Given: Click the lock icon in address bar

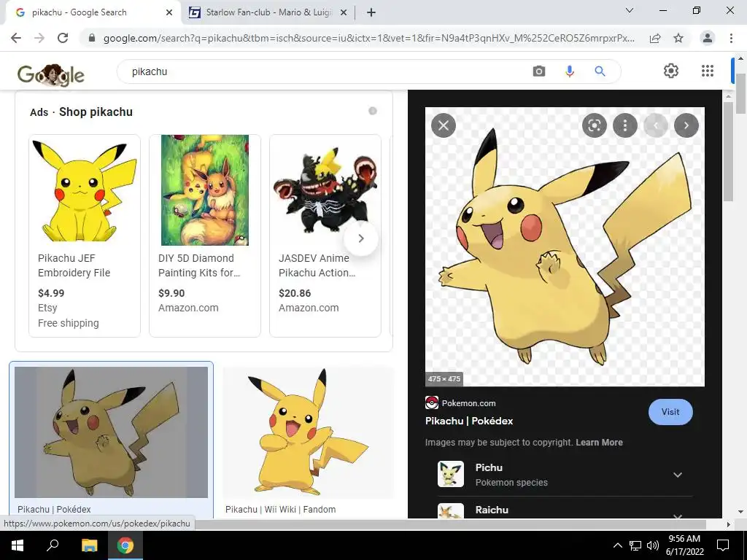Looking at the screenshot, I should point(92,38).
